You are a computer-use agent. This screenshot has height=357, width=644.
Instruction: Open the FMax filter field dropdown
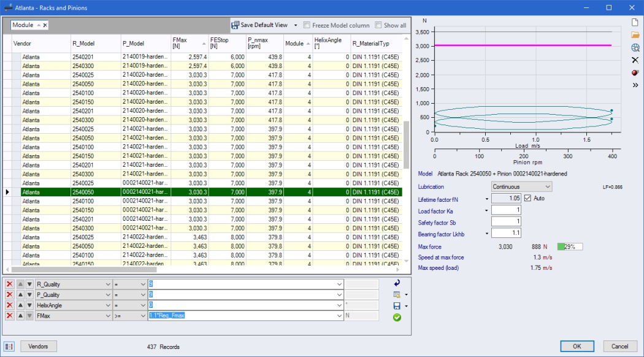point(108,315)
